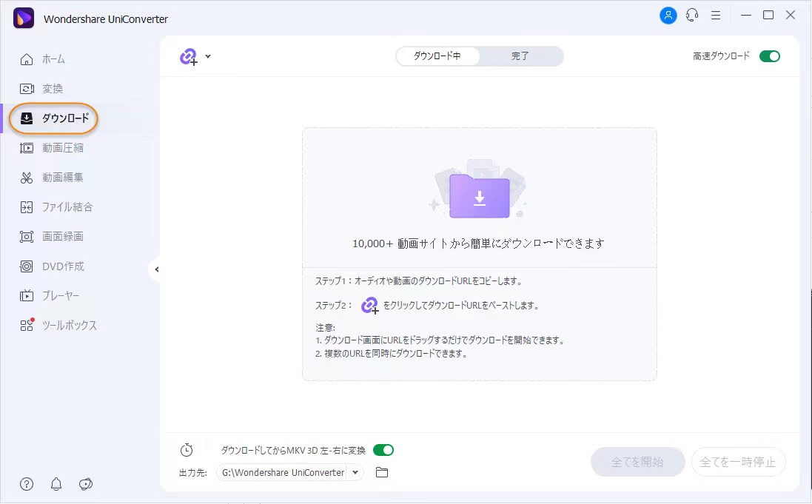Collapse the sidebar with the arrow handle

156,269
